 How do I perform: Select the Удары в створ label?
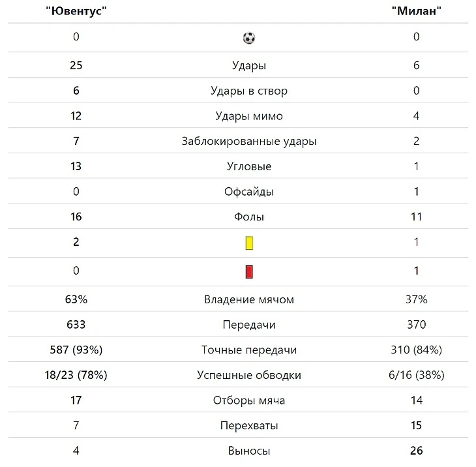(x=248, y=91)
